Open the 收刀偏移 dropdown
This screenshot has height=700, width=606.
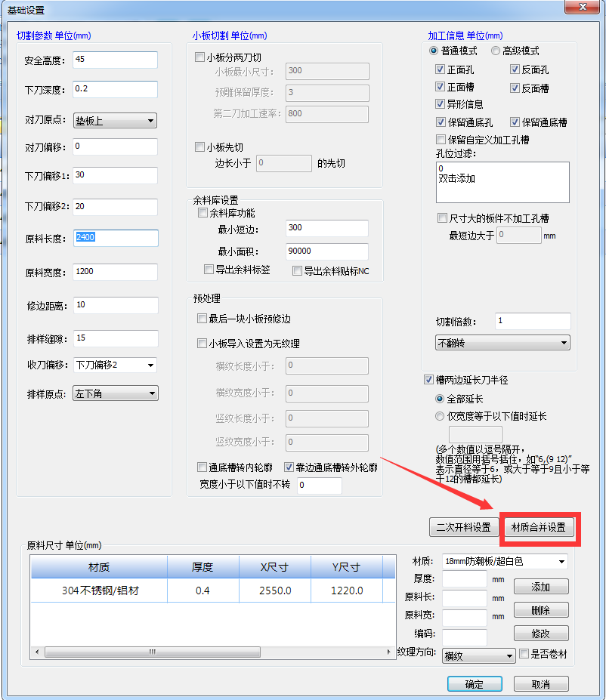pyautogui.click(x=115, y=365)
